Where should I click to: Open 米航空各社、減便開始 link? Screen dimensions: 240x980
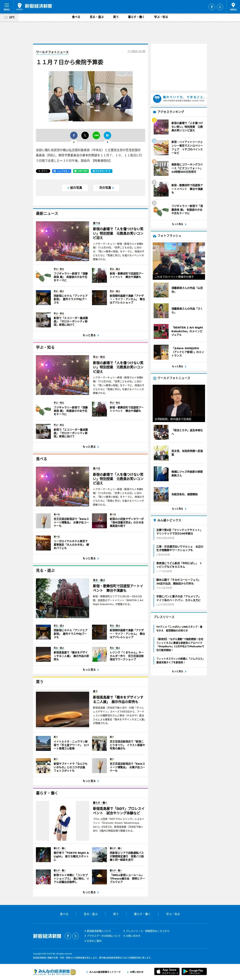184,494
